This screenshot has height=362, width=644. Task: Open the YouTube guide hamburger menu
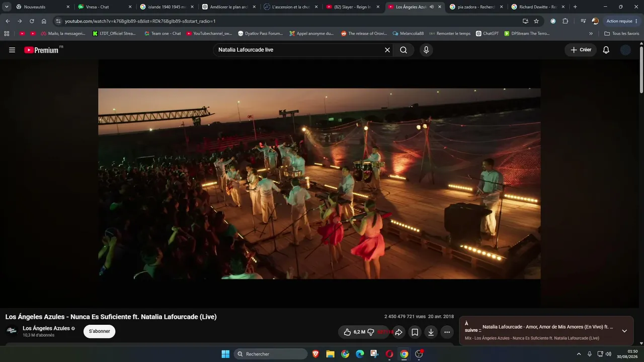point(12,50)
